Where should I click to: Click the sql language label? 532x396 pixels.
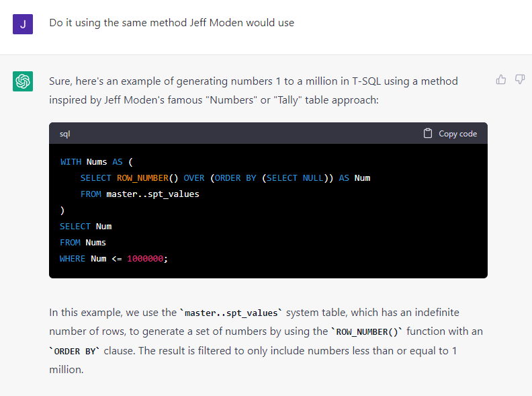(x=64, y=134)
